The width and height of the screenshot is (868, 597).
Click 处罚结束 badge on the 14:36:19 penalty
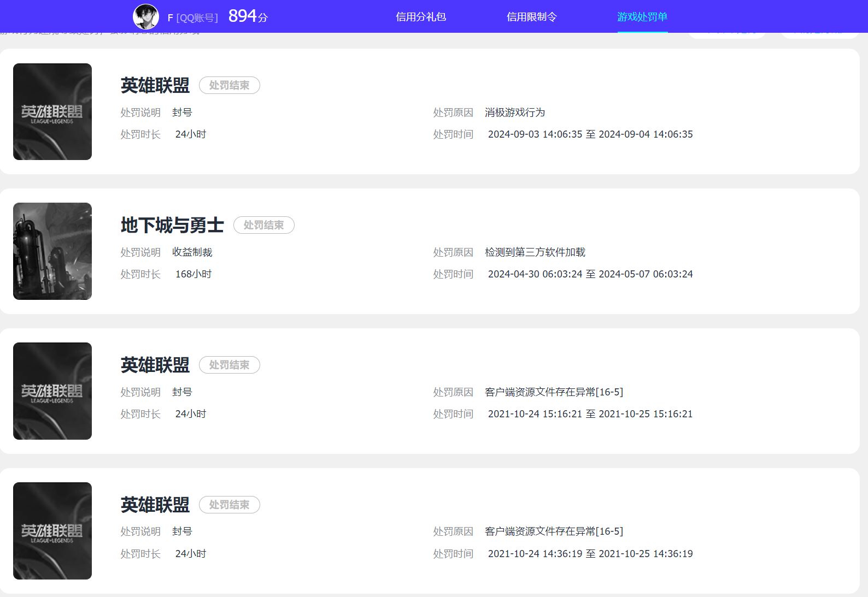229,505
